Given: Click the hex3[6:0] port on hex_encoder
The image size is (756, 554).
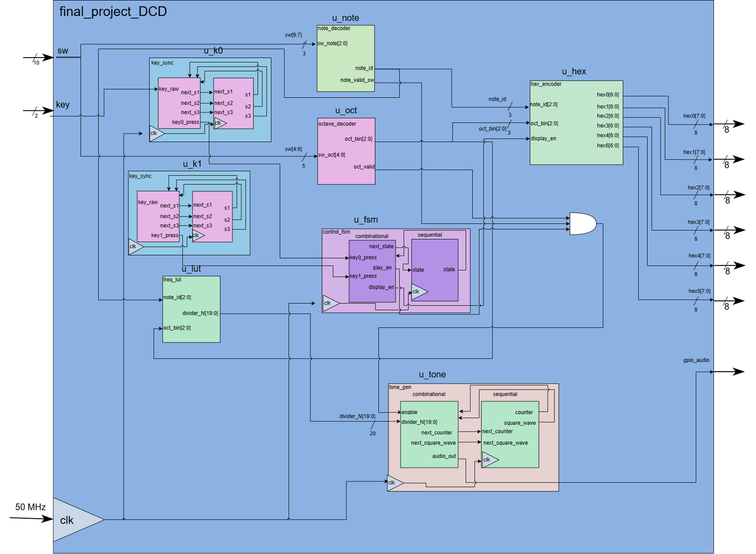Looking at the screenshot, I should coord(608,126).
